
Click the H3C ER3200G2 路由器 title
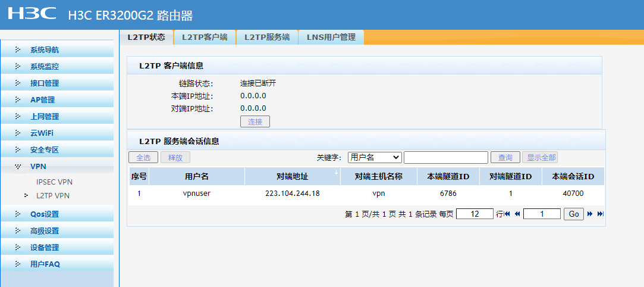coord(131,15)
